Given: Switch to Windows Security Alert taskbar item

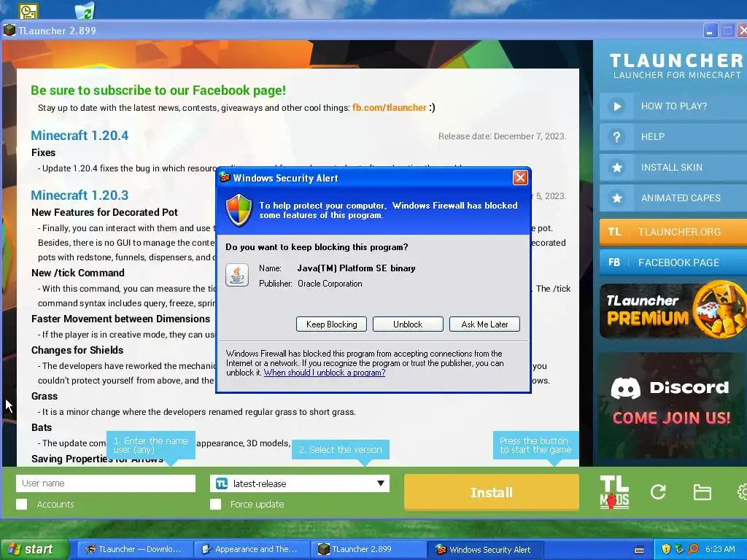Looking at the screenshot, I should click(484, 549).
